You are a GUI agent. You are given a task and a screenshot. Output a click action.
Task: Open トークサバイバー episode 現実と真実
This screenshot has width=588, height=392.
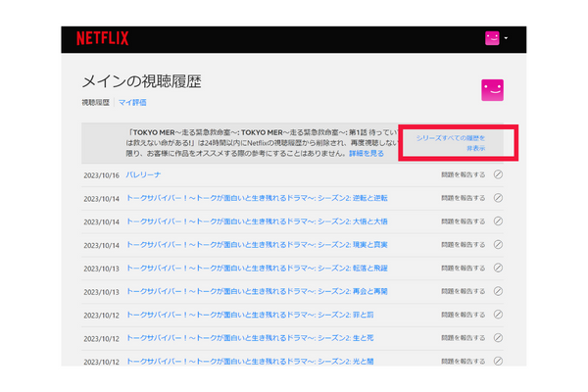point(257,245)
